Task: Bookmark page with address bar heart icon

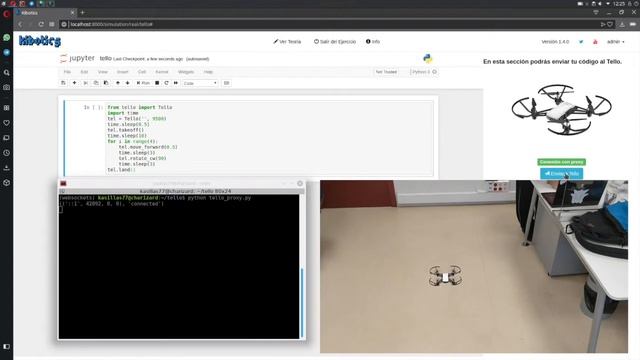Action: (x=610, y=24)
